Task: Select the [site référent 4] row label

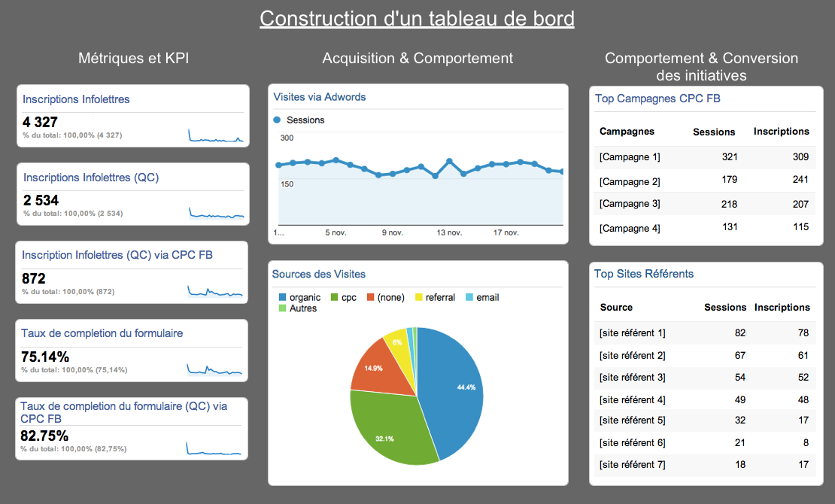Action: [x=633, y=399]
